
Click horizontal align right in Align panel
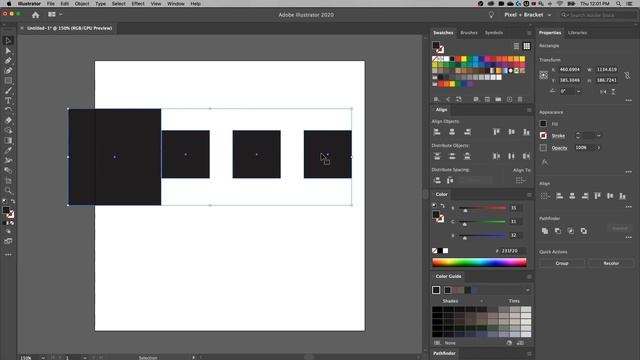pyautogui.click(x=467, y=132)
